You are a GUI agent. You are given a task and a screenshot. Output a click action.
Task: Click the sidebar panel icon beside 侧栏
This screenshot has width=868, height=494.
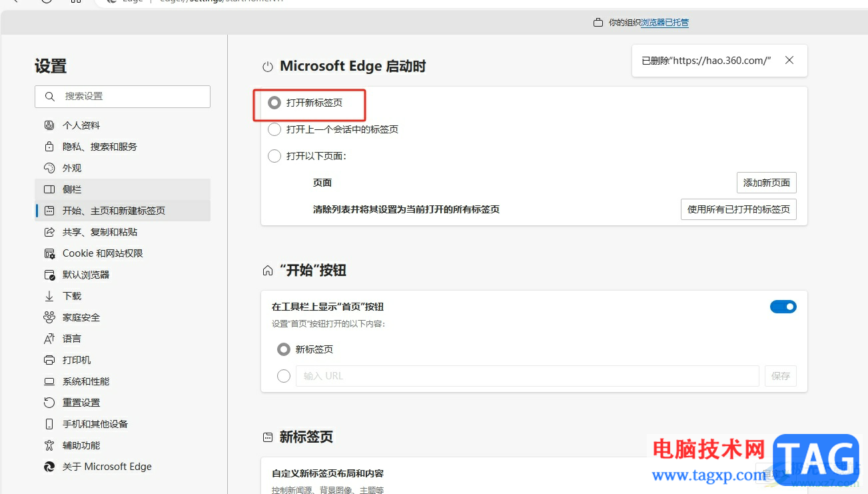coord(49,189)
